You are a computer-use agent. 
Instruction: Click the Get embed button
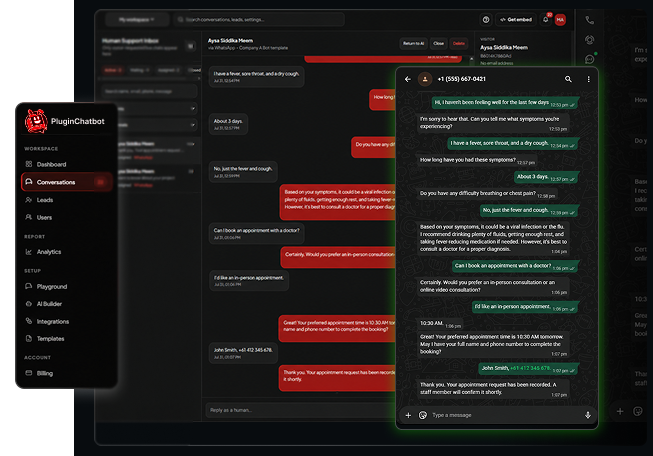point(516,20)
